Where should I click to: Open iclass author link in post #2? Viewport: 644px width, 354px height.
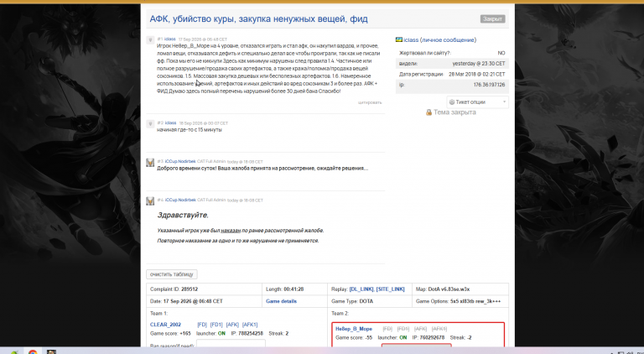tap(170, 122)
